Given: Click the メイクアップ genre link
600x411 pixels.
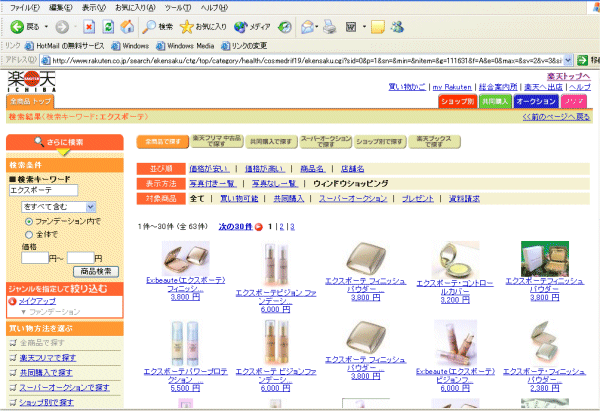Looking at the screenshot, I should [x=37, y=302].
